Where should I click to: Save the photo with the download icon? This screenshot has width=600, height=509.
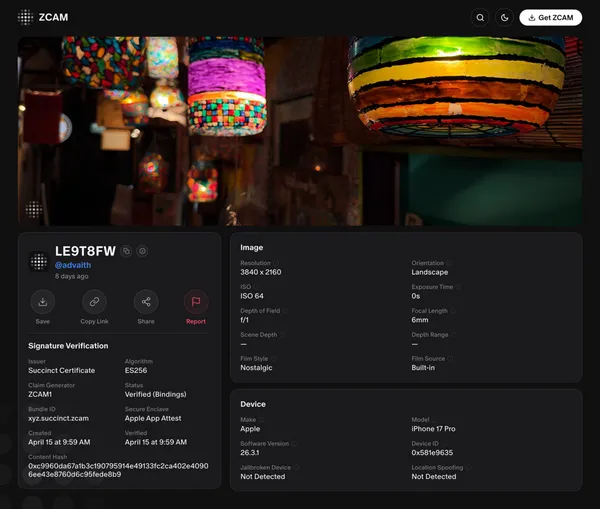42,302
